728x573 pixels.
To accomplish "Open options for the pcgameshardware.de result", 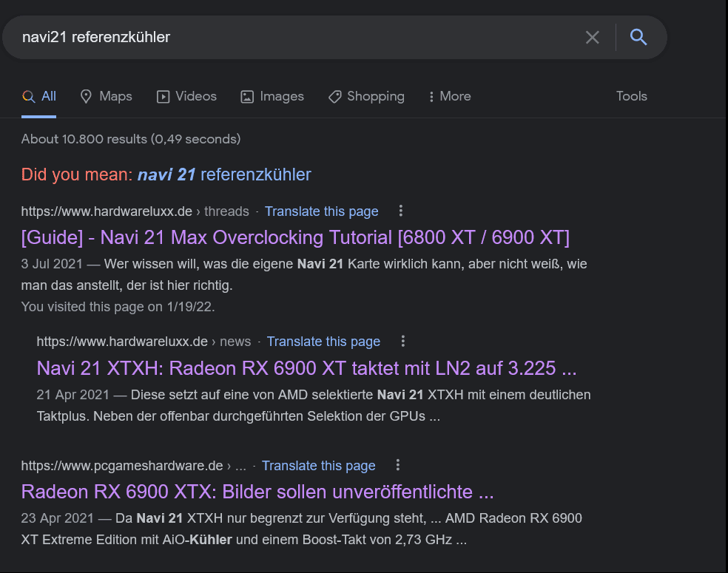I will coord(398,465).
